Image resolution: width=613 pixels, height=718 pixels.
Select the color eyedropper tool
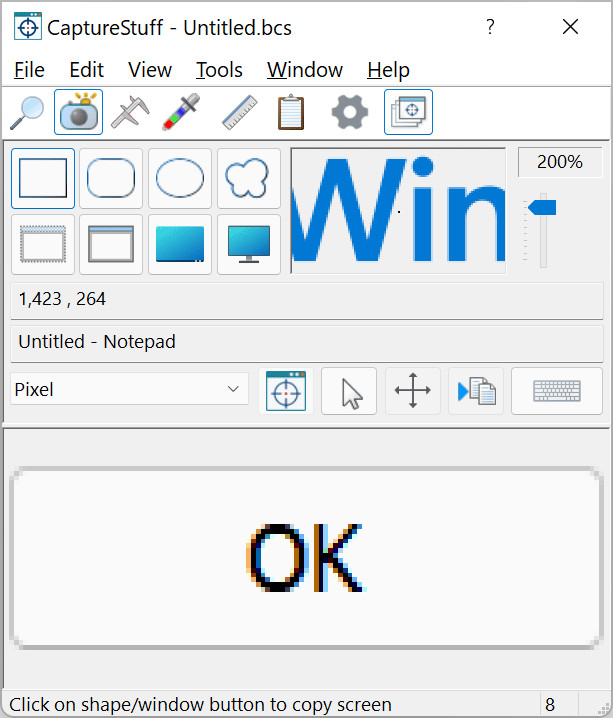181,112
